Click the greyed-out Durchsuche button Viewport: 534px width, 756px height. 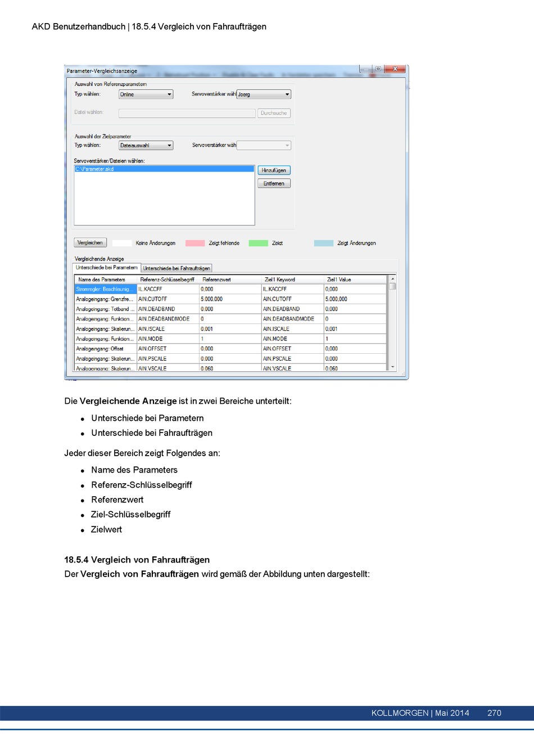pos(274,113)
